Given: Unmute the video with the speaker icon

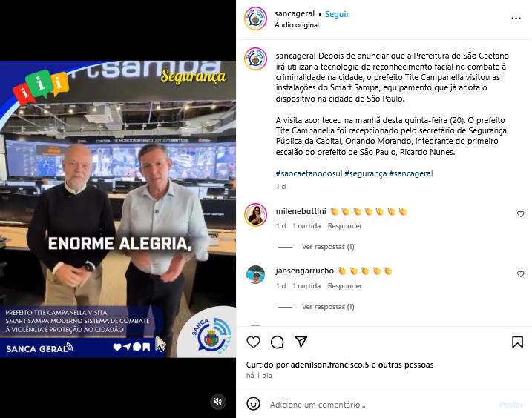Looking at the screenshot, I should pos(218,402).
